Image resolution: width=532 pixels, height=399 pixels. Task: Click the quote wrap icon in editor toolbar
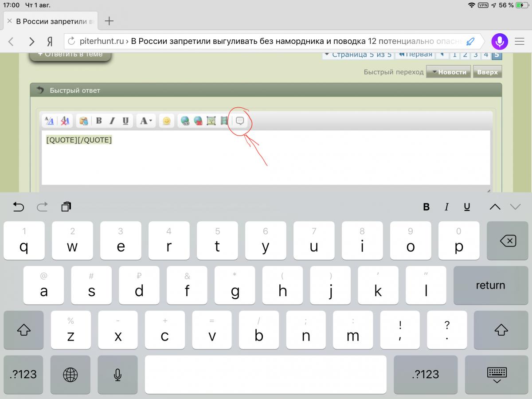click(x=240, y=121)
